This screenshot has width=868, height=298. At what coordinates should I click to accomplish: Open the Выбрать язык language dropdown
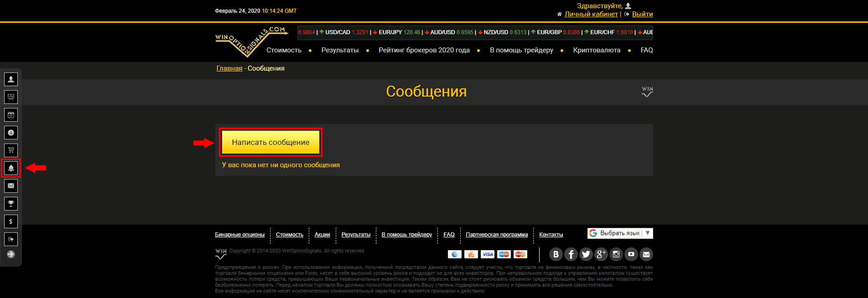click(620, 233)
